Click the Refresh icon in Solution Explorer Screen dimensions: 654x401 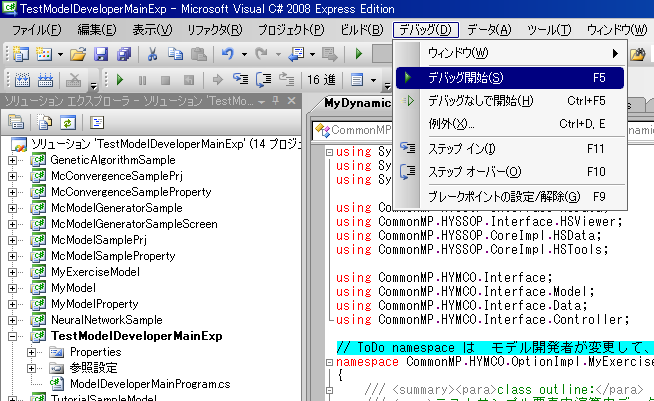(x=68, y=122)
